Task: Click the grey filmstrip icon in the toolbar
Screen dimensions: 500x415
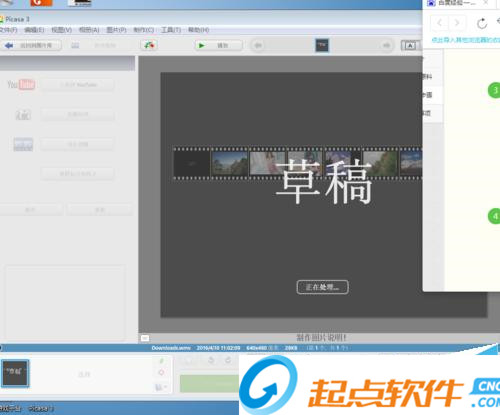Action: 75,45
